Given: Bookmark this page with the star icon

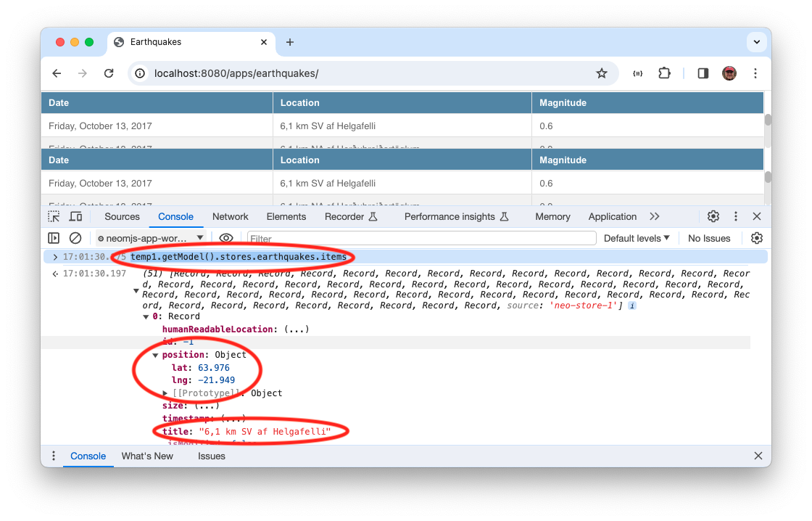Looking at the screenshot, I should coord(601,73).
